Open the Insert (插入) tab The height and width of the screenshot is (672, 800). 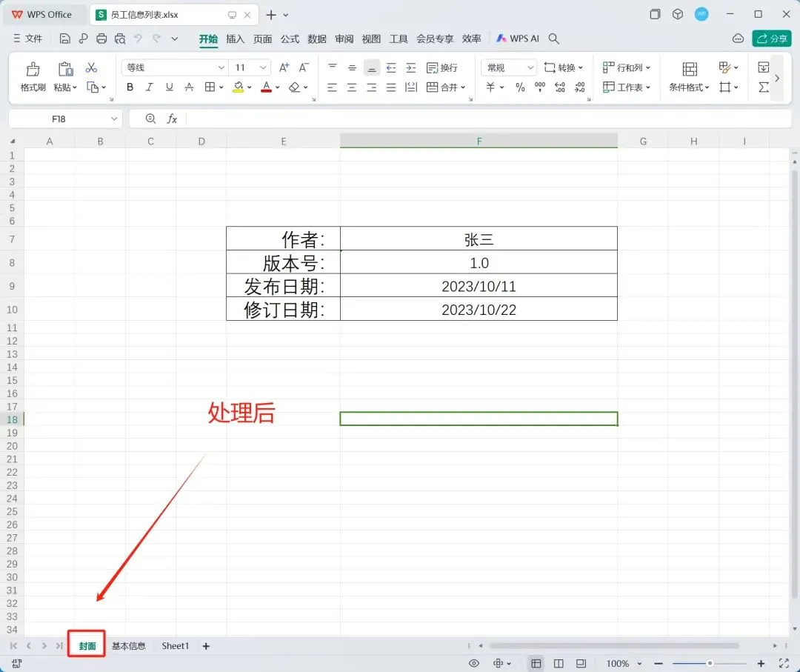(236, 39)
